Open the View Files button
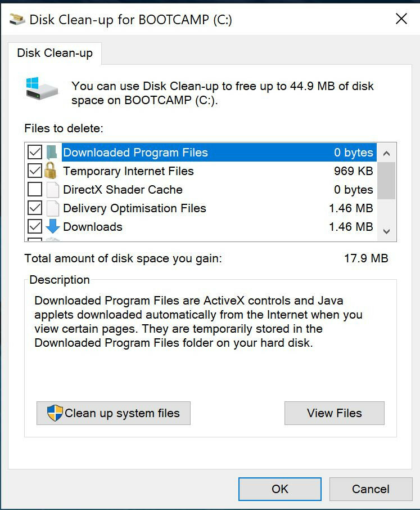Viewport: 420px width, 510px height. click(x=334, y=413)
